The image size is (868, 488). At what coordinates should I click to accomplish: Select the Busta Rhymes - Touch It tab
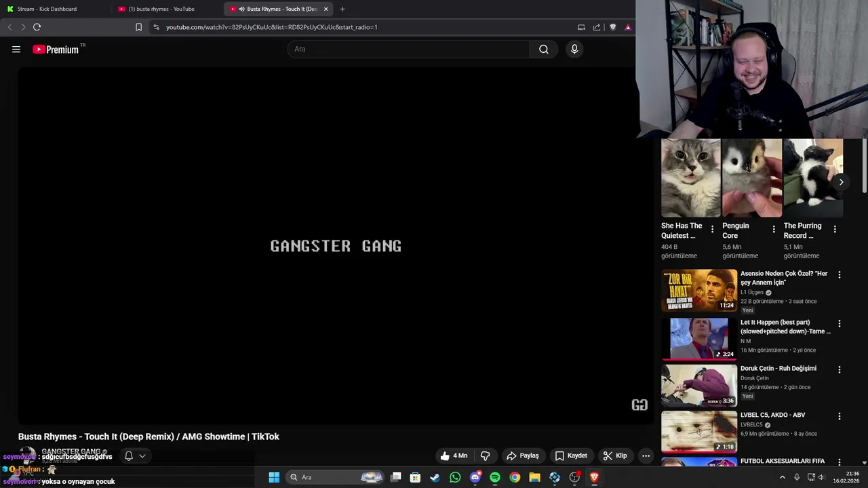[x=278, y=9]
